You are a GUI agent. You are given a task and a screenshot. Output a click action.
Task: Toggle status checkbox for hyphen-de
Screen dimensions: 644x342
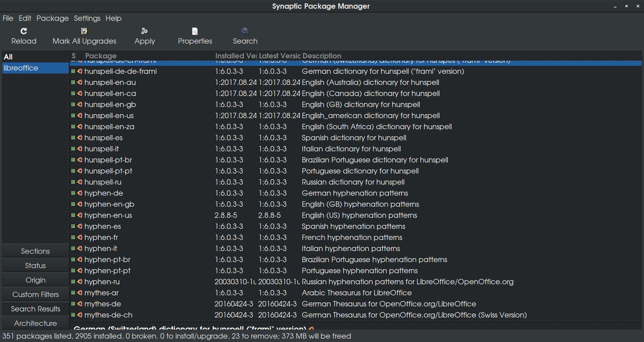coord(73,193)
